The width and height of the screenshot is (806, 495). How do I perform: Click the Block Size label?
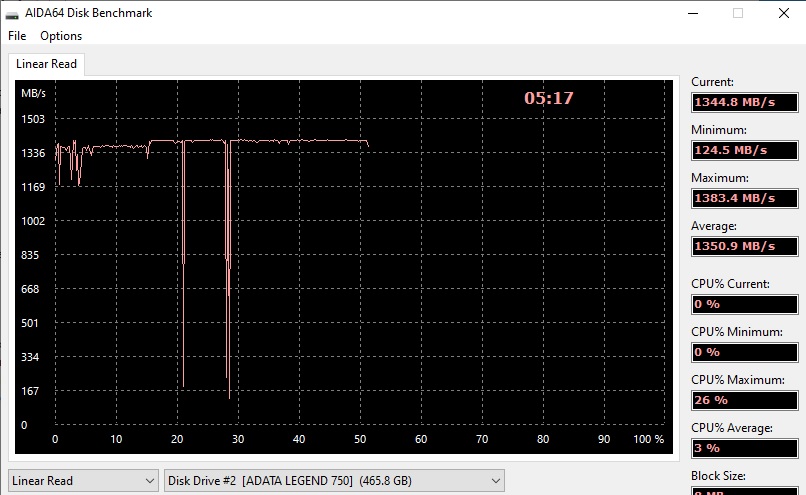tap(718, 476)
